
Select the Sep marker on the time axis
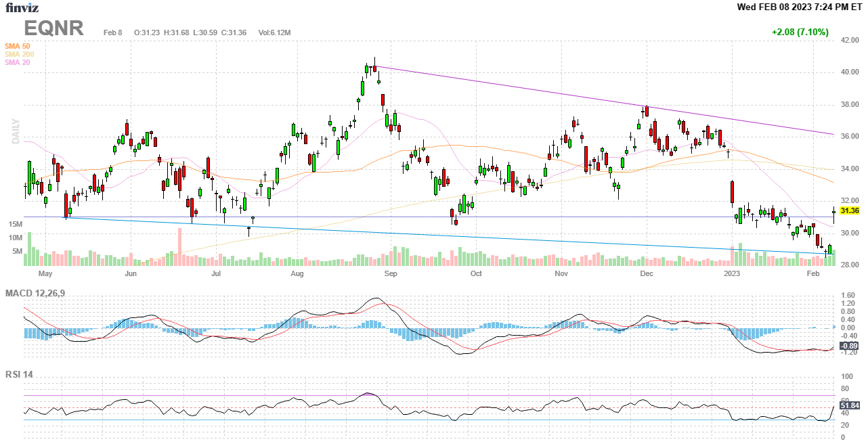coord(390,274)
